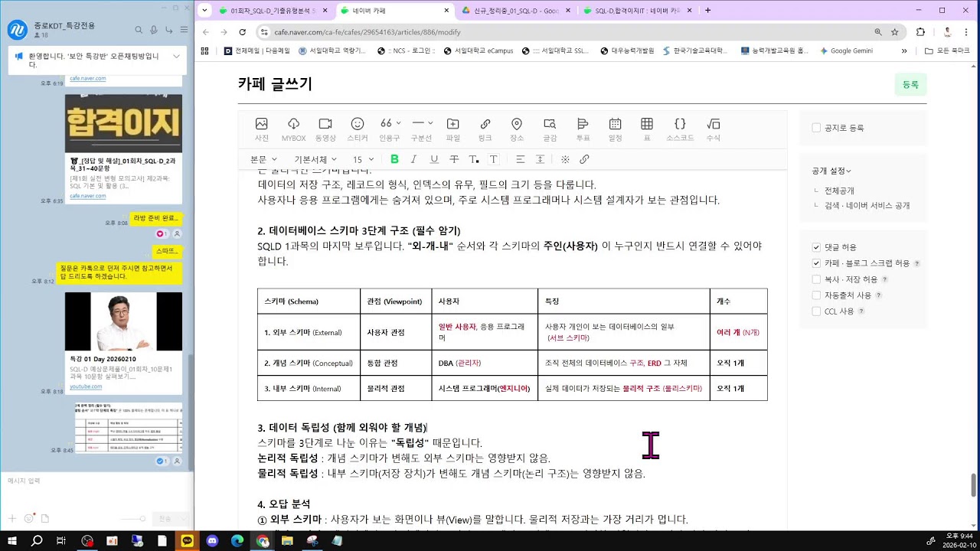Insert a poll with 투표 icon

tap(583, 129)
